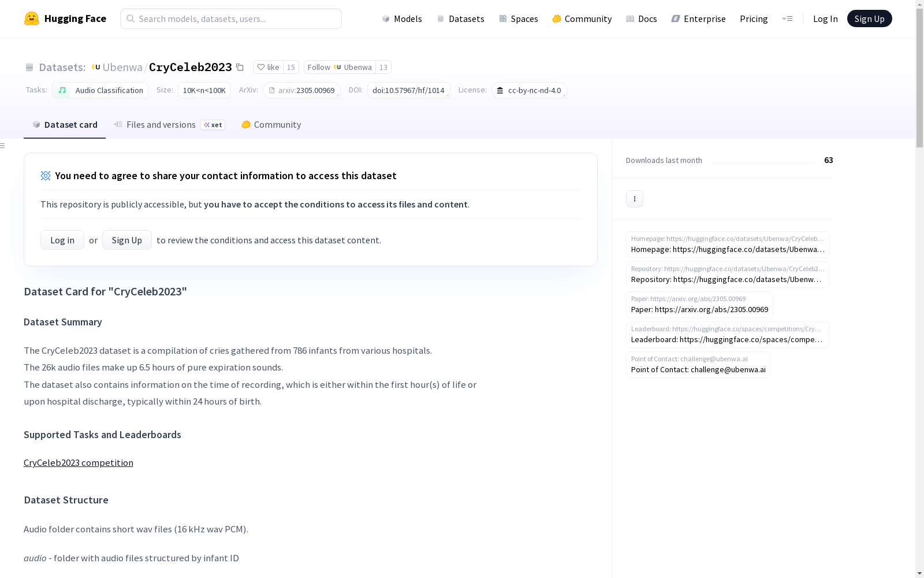924x578 pixels.
Task: Open the Audio Classification task tag
Action: pyautogui.click(x=100, y=90)
